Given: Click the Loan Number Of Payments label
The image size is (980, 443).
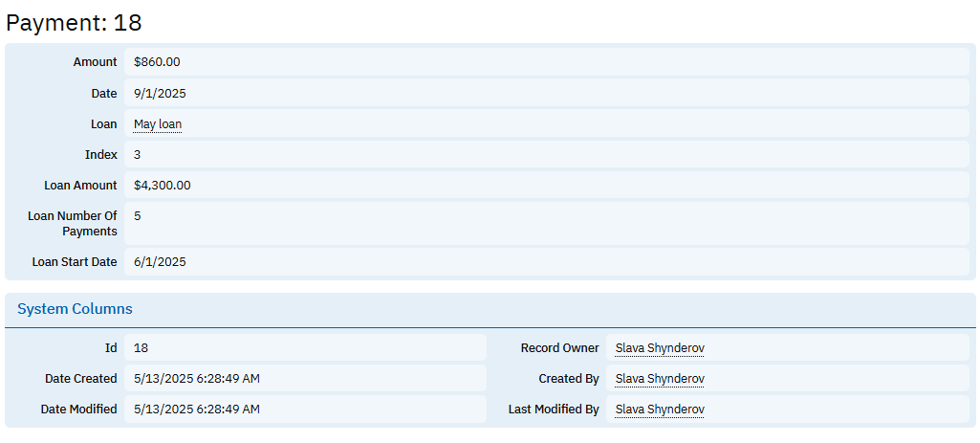Looking at the screenshot, I should pyautogui.click(x=73, y=223).
